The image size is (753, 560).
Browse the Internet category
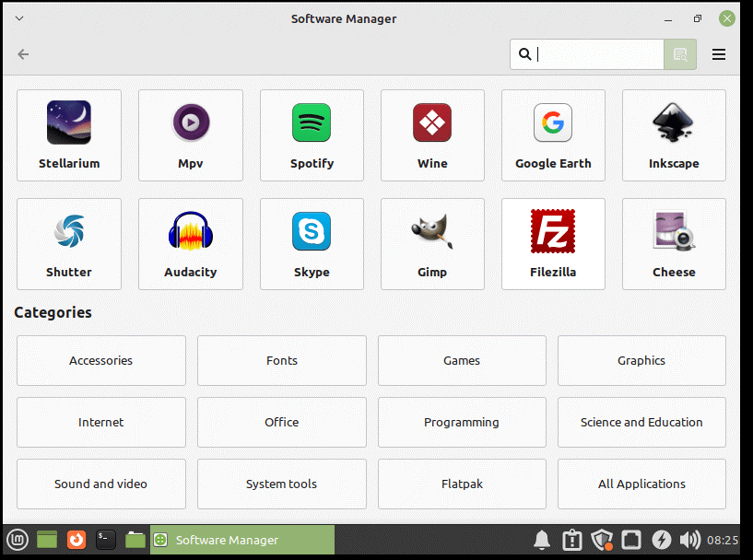(100, 422)
